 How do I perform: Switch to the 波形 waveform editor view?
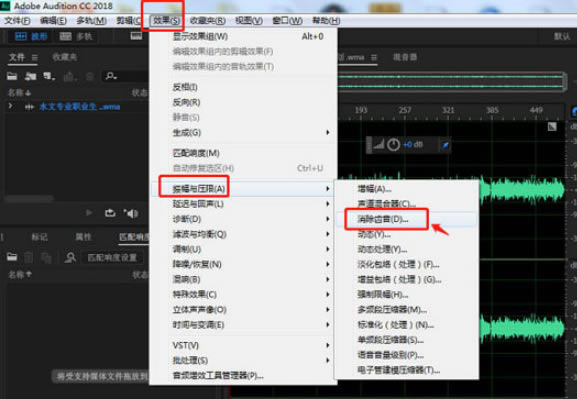coord(31,36)
